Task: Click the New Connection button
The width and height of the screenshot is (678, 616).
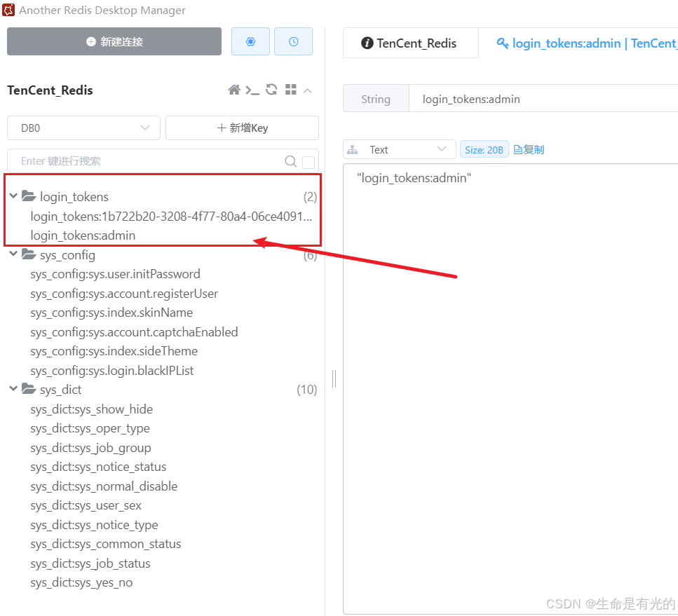Action: [x=114, y=41]
